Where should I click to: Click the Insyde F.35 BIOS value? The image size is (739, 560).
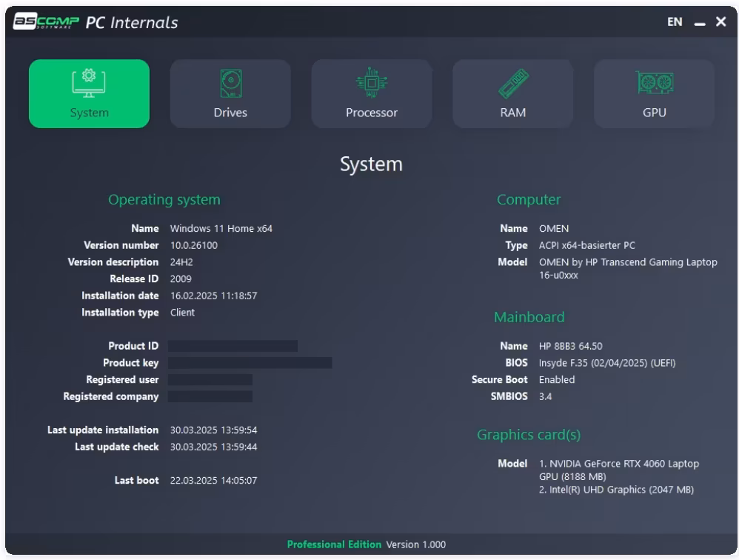(x=606, y=363)
